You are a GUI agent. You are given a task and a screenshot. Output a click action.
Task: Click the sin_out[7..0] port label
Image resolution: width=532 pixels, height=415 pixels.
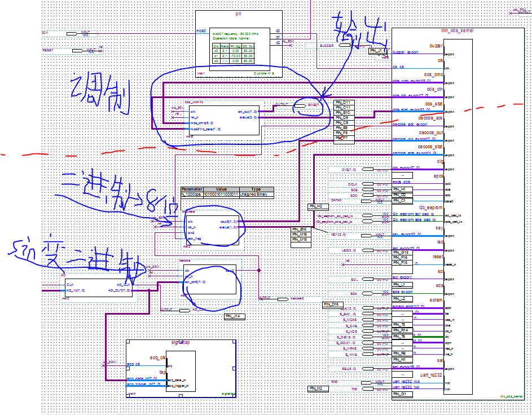(248, 112)
